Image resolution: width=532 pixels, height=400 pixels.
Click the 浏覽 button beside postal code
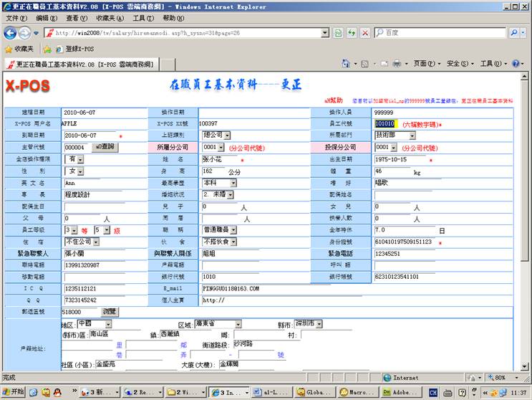coord(109,312)
